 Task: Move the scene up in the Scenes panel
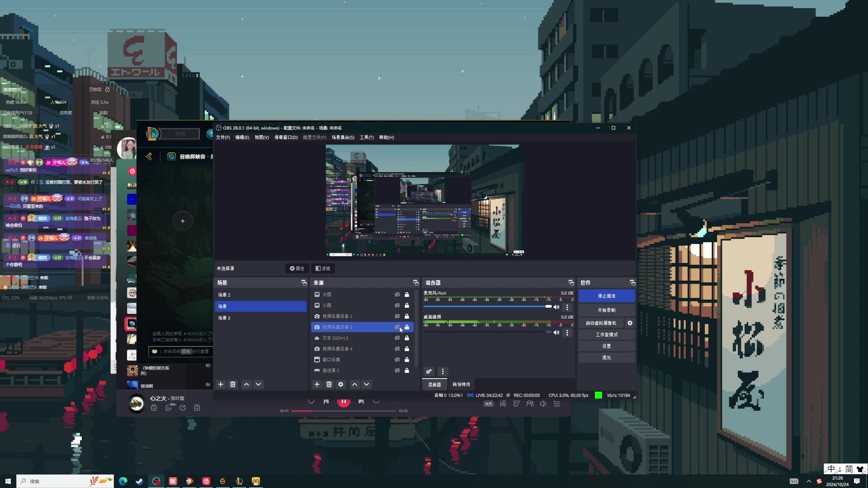click(246, 385)
